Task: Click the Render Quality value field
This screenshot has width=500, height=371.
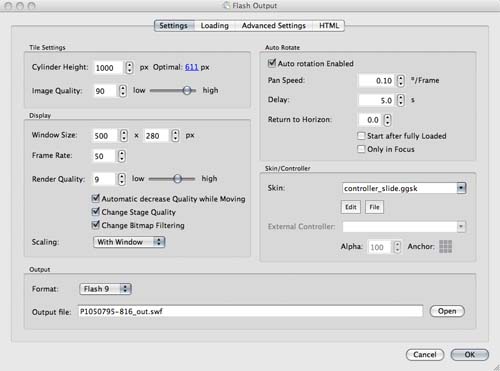Action: (104, 179)
